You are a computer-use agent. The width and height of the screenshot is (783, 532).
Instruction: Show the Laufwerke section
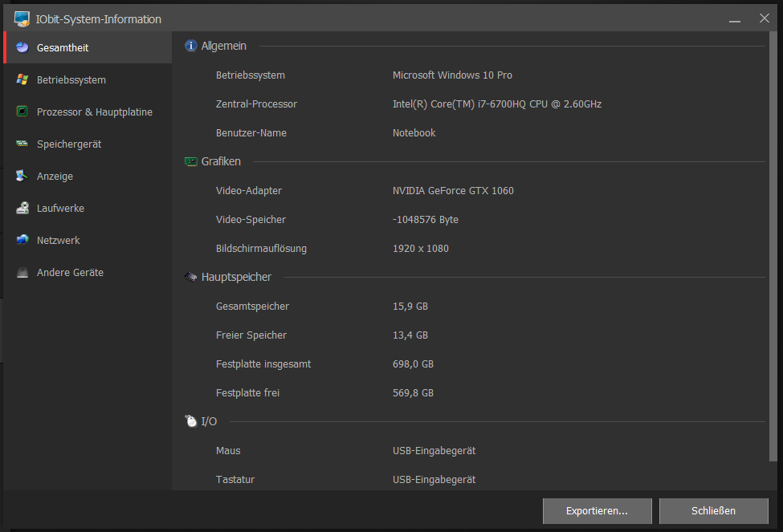88,208
